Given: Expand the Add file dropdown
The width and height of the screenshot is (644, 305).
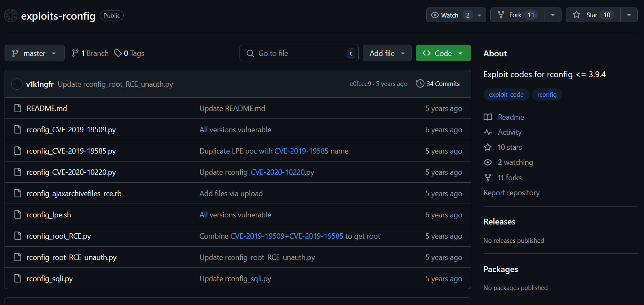Looking at the screenshot, I should pos(387,53).
